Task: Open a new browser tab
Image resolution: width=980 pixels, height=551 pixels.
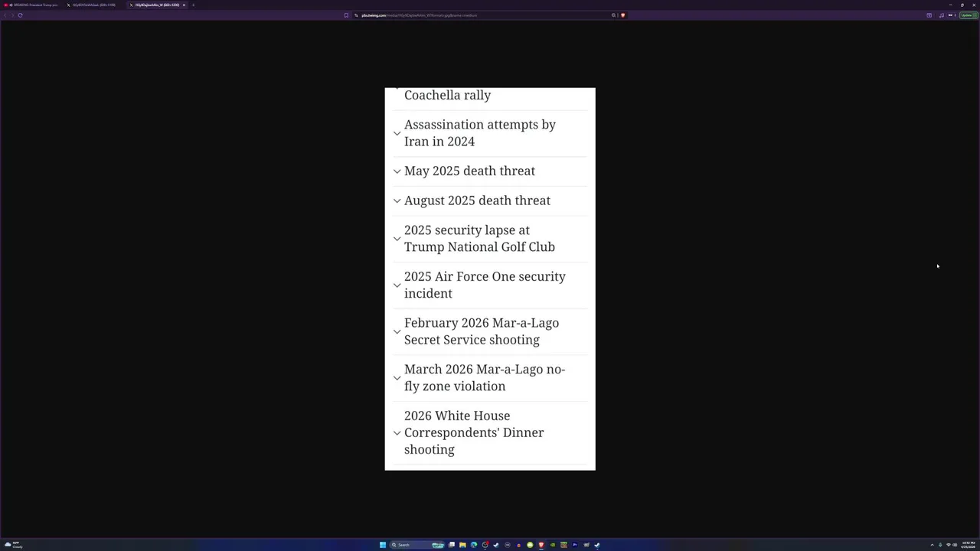Action: tap(193, 5)
